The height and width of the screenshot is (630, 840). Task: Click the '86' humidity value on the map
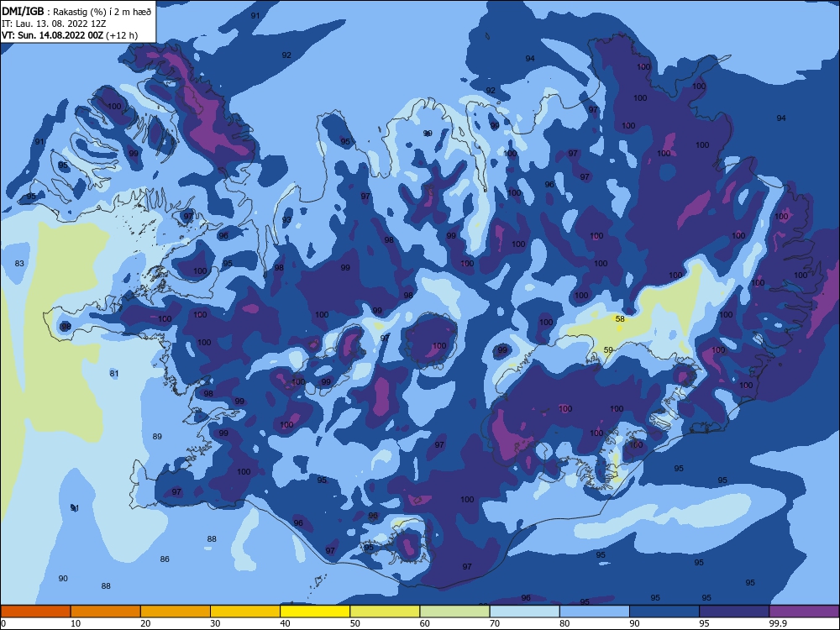tap(165, 559)
